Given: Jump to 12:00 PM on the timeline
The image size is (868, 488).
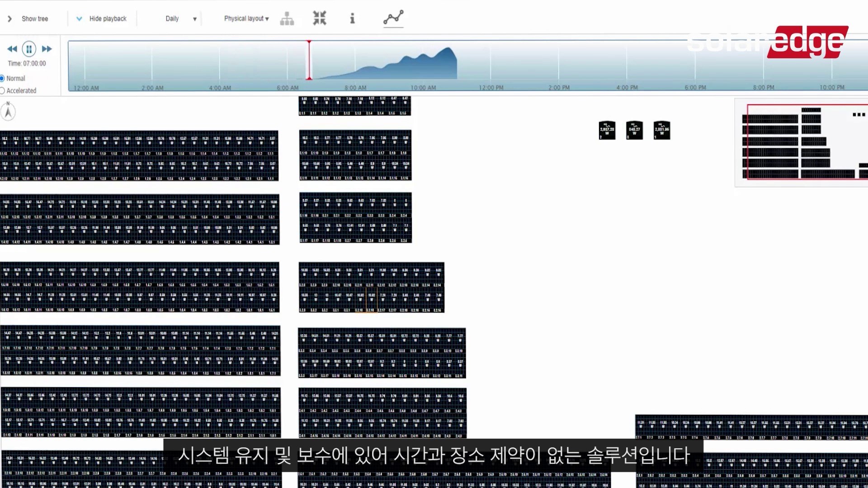Looking at the screenshot, I should 491,88.
